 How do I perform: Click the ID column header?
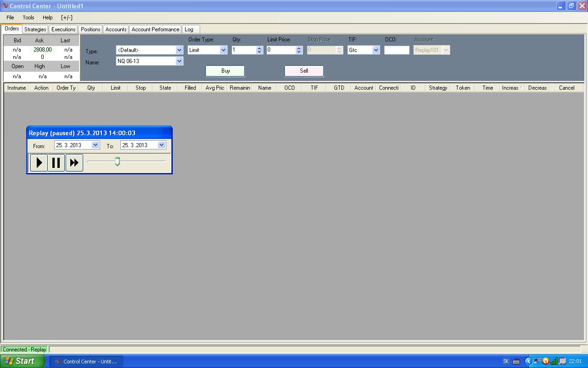[x=413, y=88]
